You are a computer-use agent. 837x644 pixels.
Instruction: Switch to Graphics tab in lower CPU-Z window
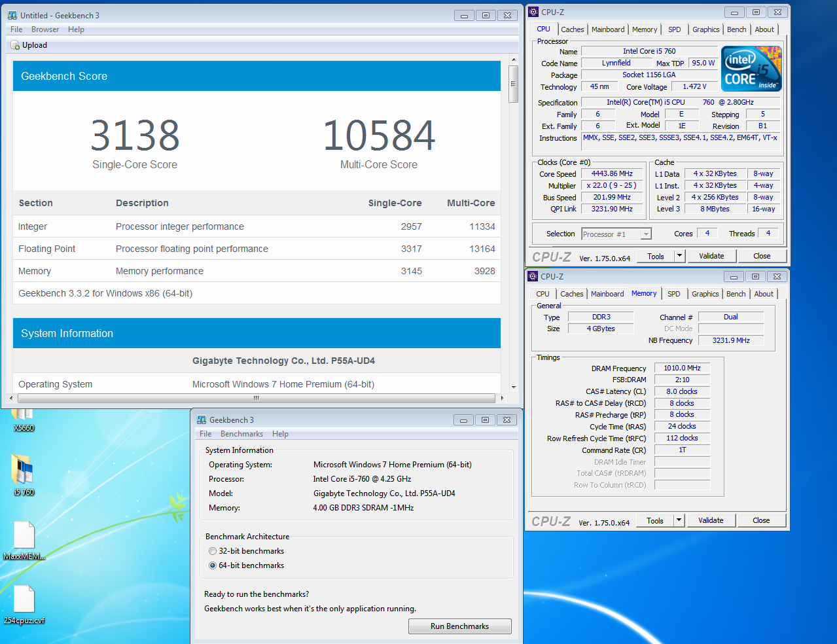click(x=705, y=294)
